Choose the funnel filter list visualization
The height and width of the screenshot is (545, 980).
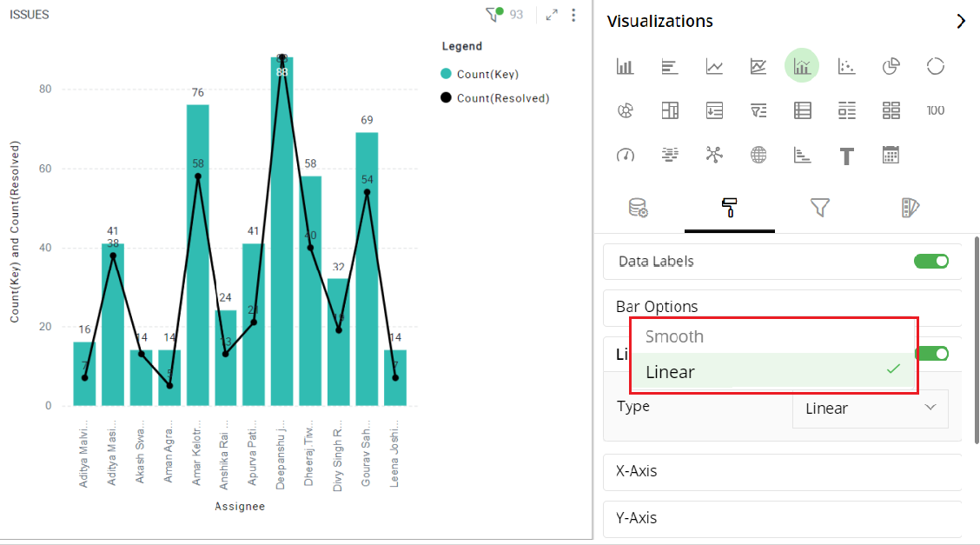pos(758,110)
